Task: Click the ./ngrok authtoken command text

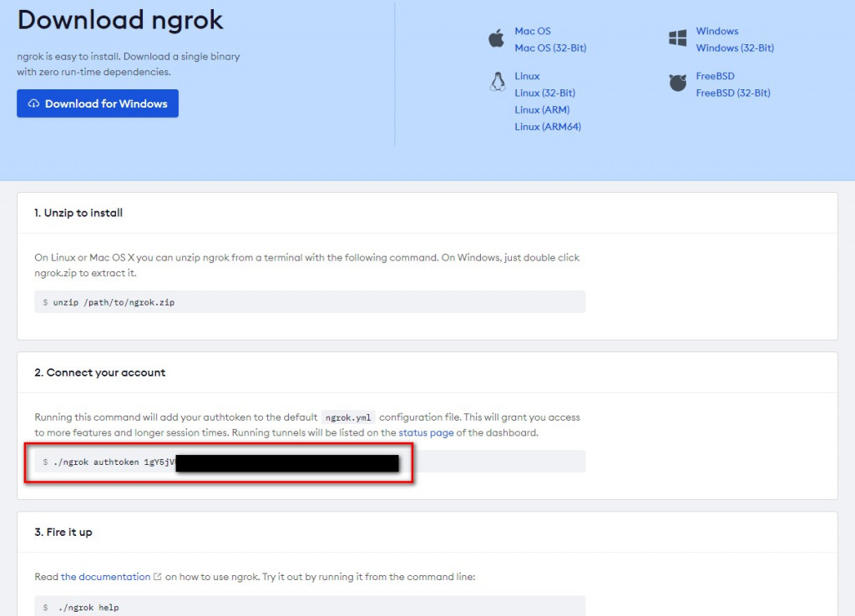Action: coord(114,462)
